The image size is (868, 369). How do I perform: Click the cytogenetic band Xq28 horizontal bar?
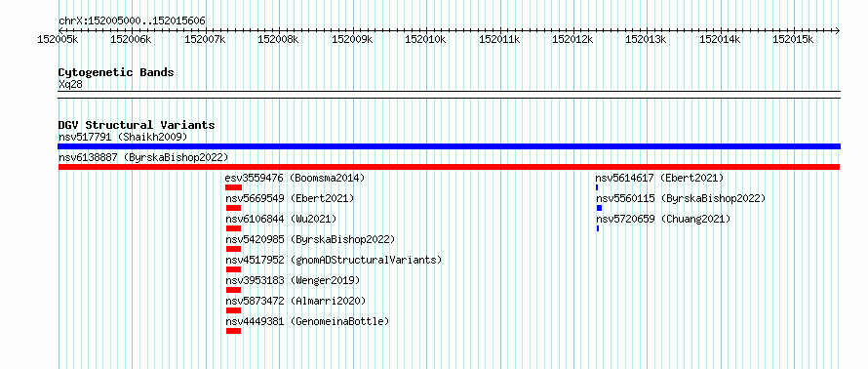click(449, 94)
